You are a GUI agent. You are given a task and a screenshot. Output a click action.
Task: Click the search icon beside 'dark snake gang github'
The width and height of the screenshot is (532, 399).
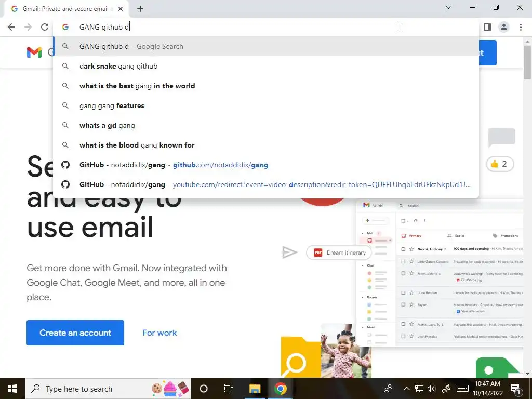click(x=65, y=66)
